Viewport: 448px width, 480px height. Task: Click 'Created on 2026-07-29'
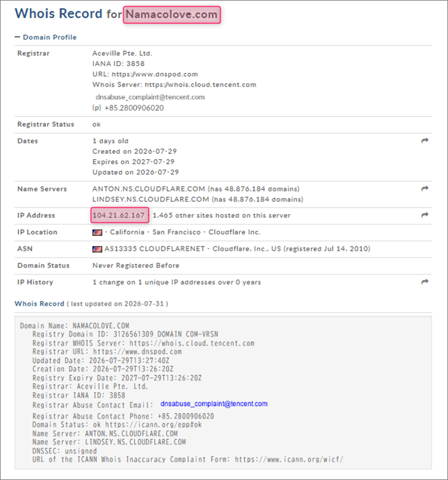134,151
